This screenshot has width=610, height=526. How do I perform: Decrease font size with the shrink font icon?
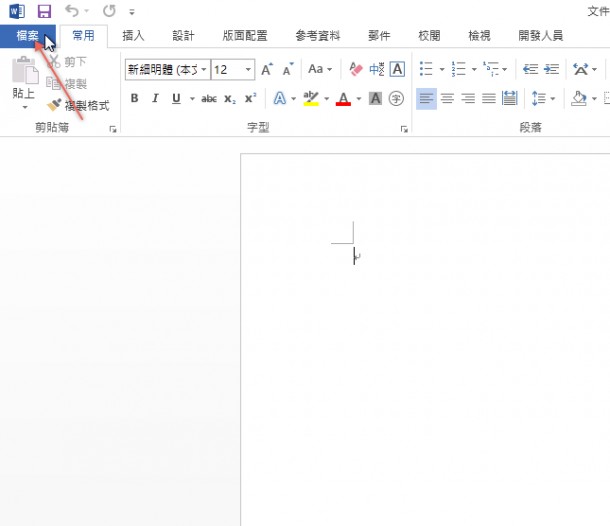tap(288, 69)
